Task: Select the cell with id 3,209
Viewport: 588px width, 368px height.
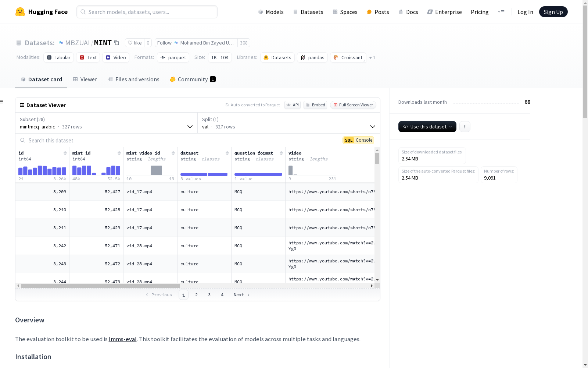Action: click(x=42, y=192)
